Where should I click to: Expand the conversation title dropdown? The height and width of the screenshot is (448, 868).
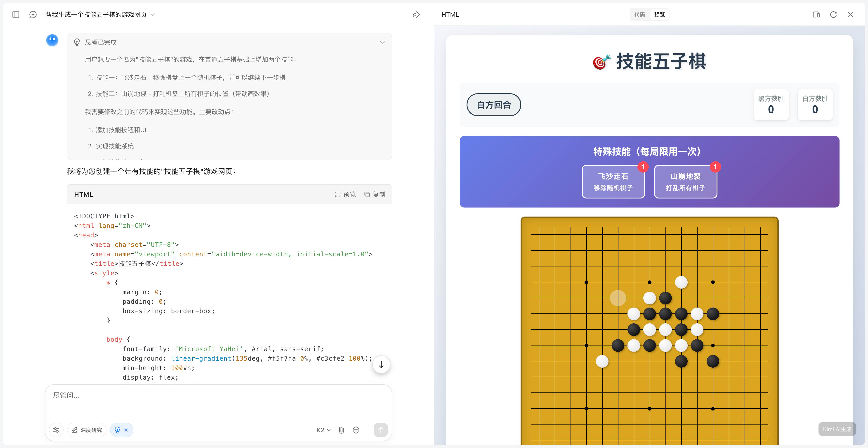pos(153,14)
